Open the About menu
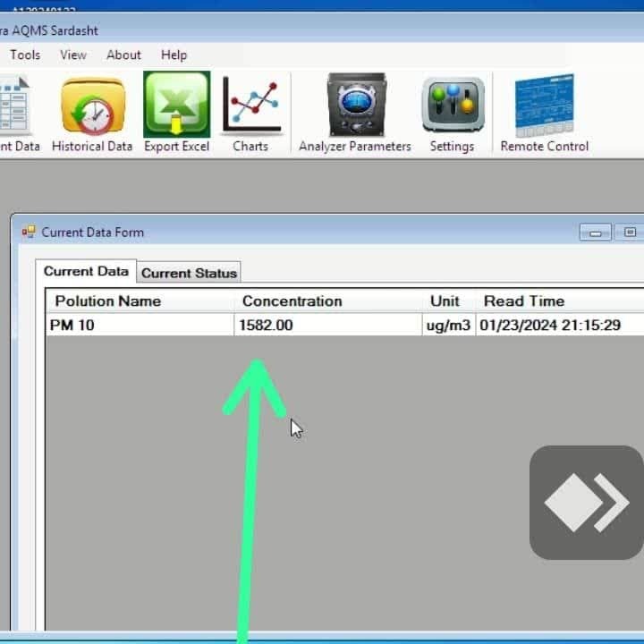Viewport: 644px width, 644px height. pos(123,55)
